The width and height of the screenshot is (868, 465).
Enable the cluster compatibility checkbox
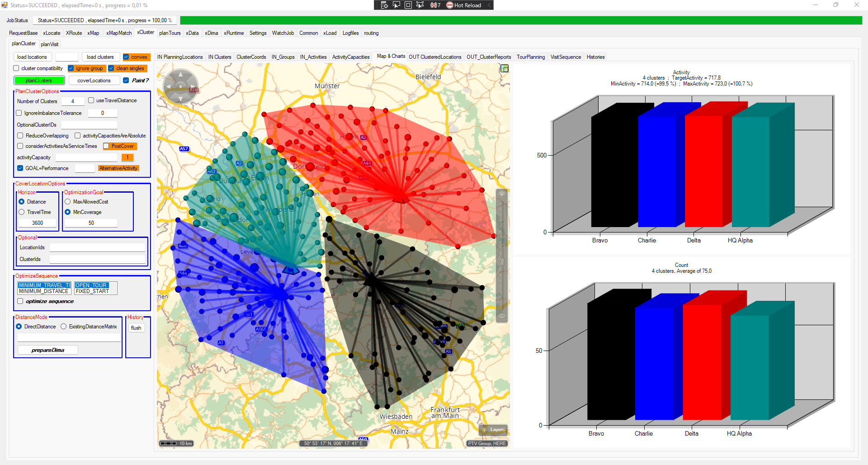click(16, 68)
